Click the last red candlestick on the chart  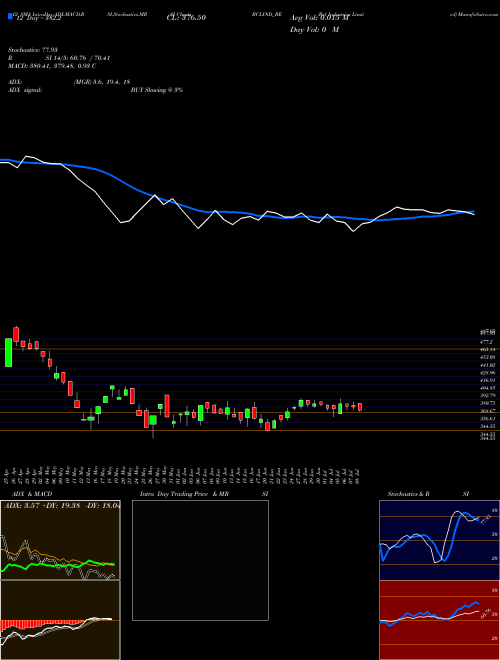360,407
